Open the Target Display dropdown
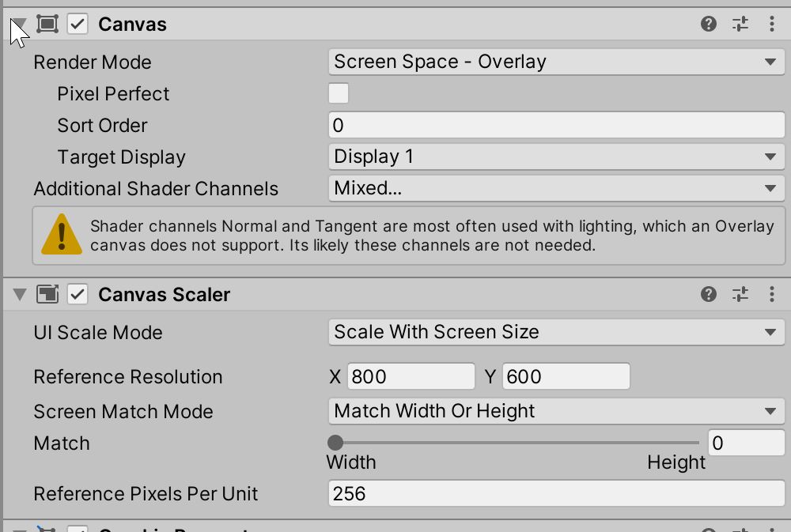 tap(554, 157)
